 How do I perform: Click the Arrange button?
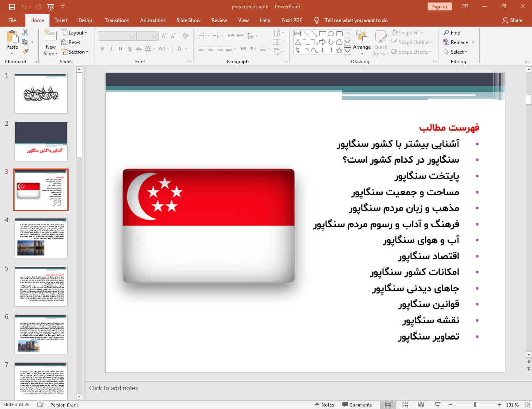[362, 43]
